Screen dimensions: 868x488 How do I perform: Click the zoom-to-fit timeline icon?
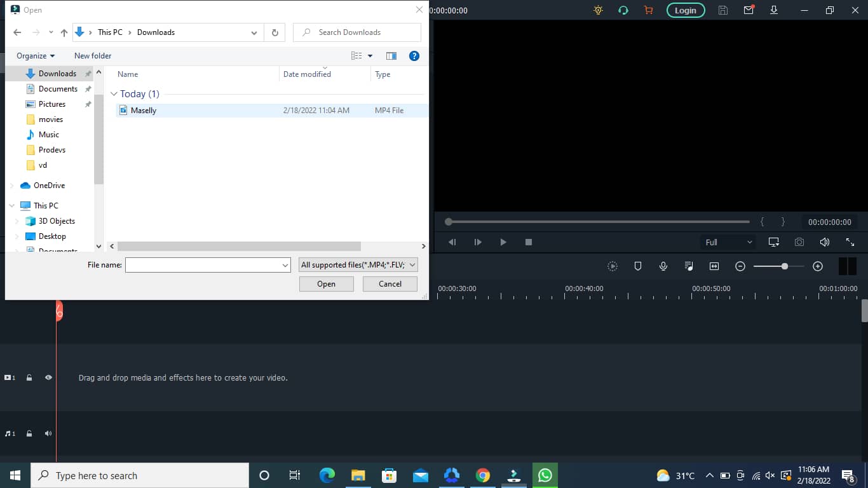pos(714,266)
